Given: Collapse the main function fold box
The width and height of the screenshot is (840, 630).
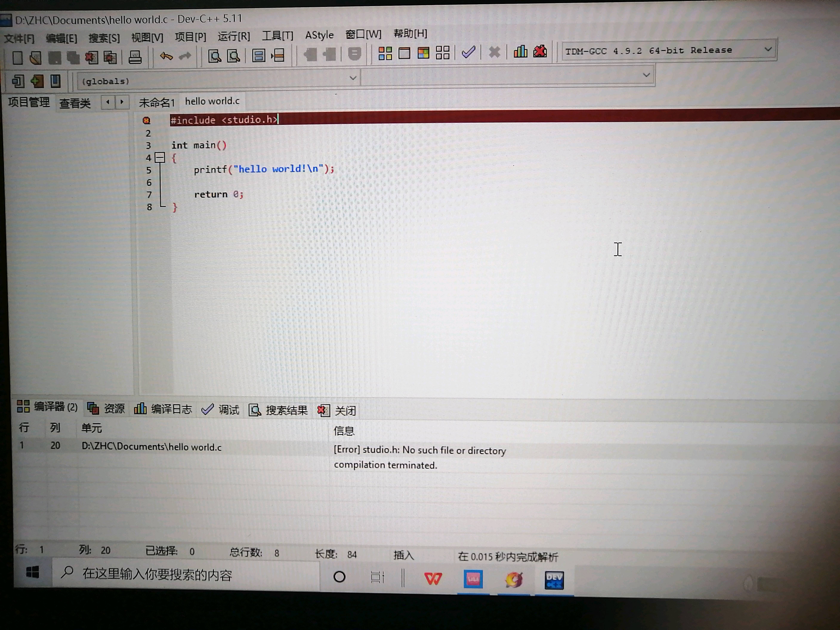Looking at the screenshot, I should tap(160, 157).
